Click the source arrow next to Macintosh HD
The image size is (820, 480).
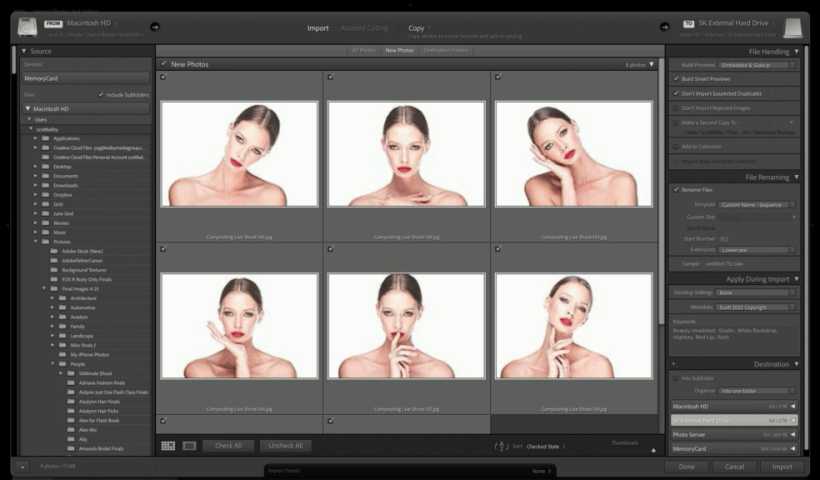155,27
